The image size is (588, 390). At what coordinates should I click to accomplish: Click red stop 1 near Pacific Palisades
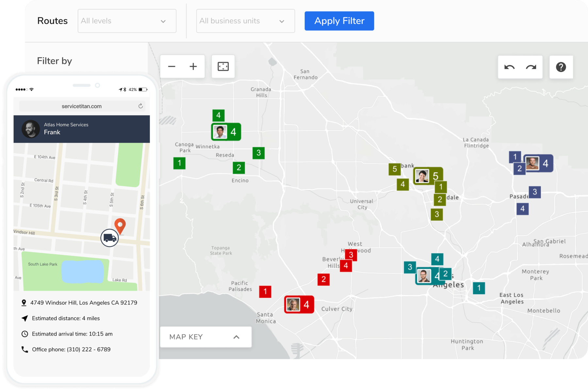(x=265, y=291)
